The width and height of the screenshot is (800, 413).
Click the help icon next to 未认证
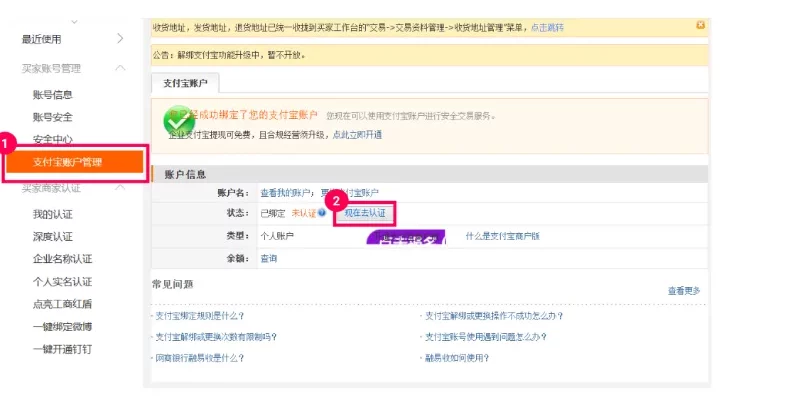coord(322,213)
